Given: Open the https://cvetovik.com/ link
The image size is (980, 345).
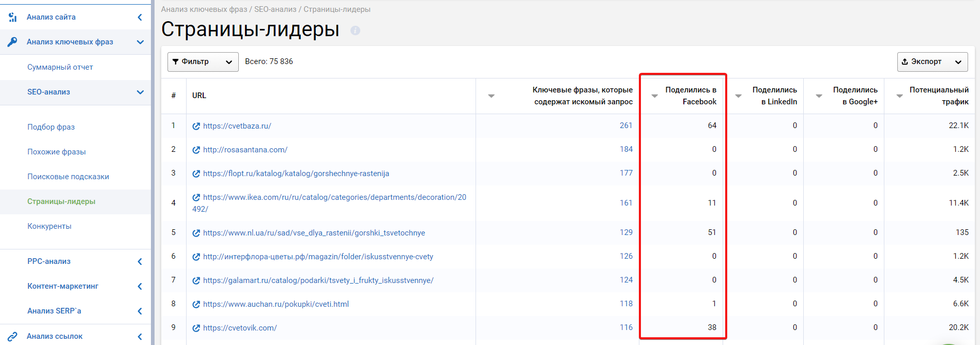Looking at the screenshot, I should 240,328.
